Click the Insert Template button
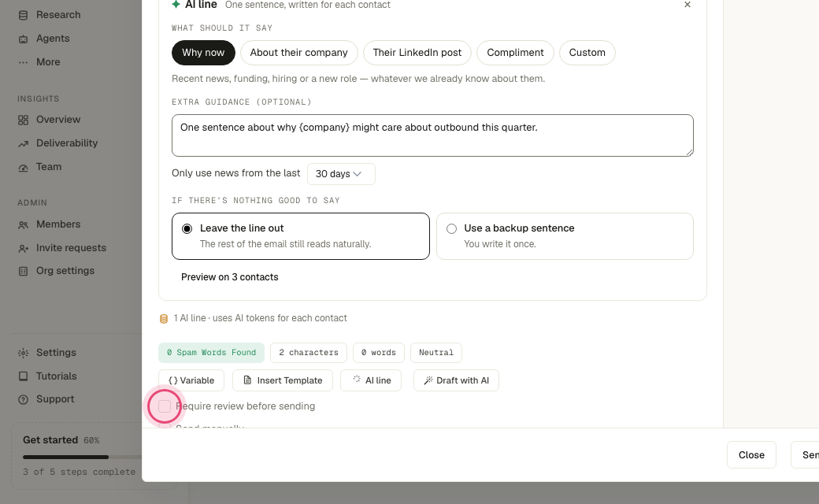Viewport: 819px width, 504px height. pos(283,380)
